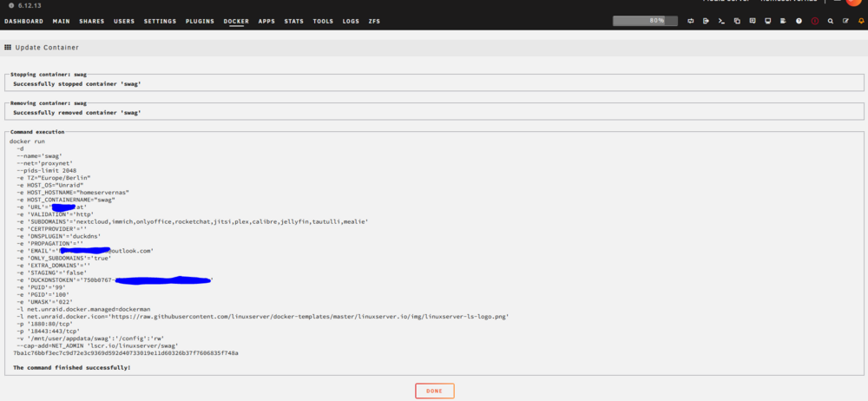Open the system log icon
The height and width of the screenshot is (401, 868).
(x=783, y=21)
